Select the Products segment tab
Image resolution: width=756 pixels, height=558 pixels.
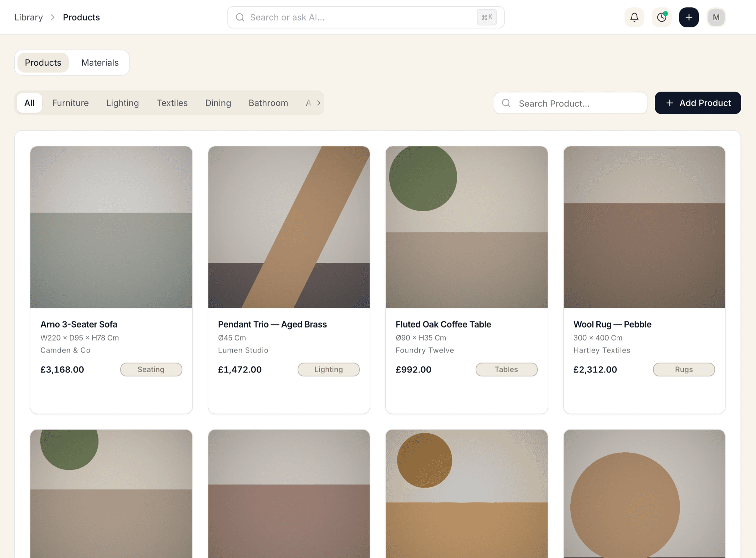tap(43, 62)
